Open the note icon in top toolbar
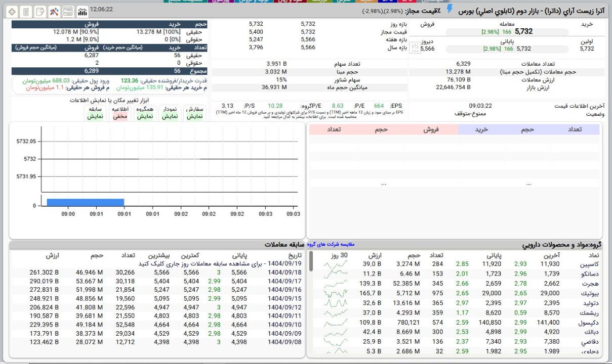This screenshot has width=612, height=364. 39,11
